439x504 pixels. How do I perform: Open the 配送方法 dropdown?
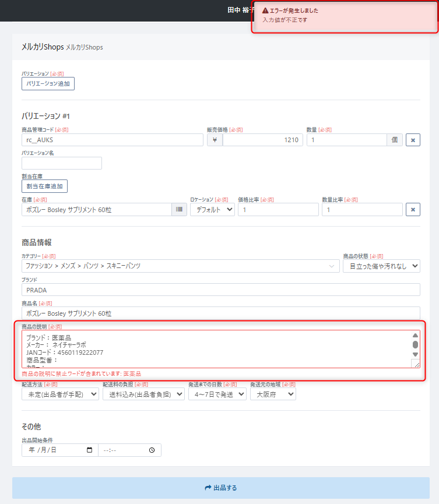pyautogui.click(x=60, y=394)
